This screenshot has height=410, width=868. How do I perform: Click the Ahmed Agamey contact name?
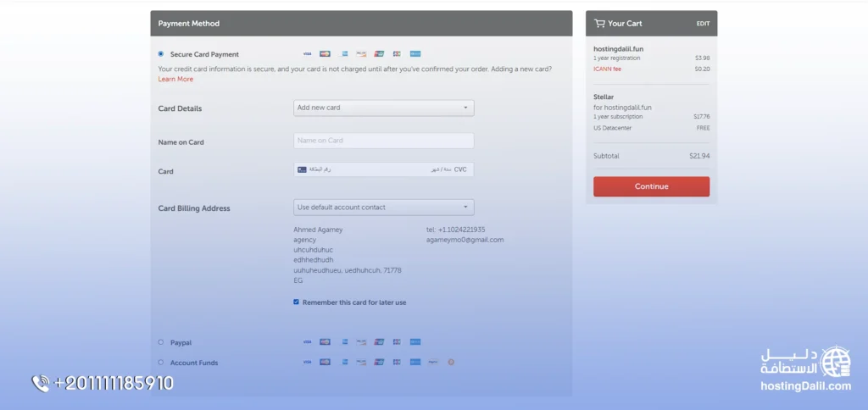pyautogui.click(x=319, y=229)
